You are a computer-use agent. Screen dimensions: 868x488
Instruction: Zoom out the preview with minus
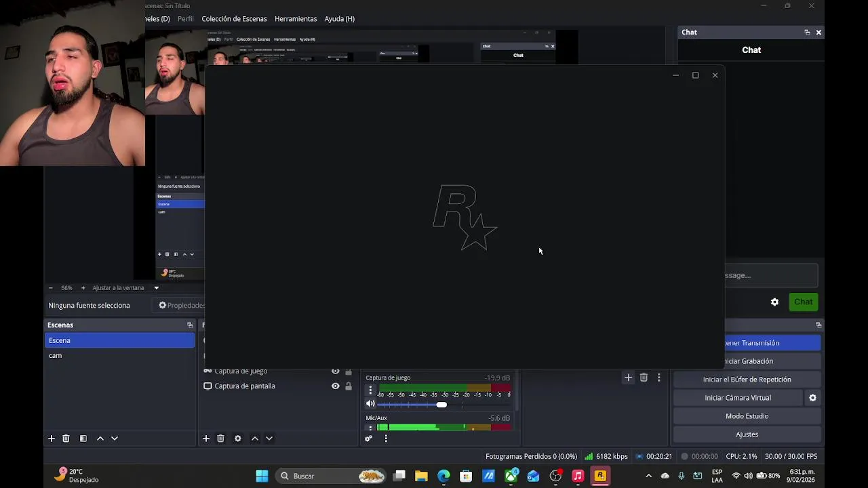(51, 288)
